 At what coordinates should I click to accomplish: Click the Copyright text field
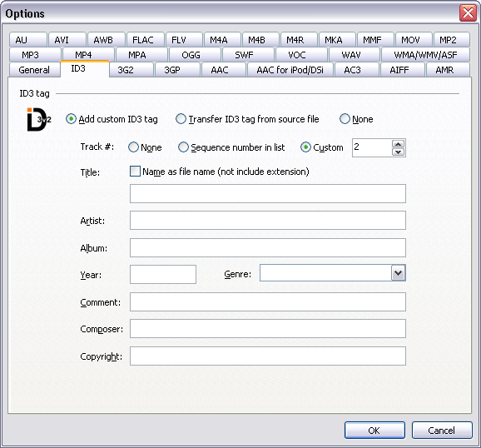268,356
